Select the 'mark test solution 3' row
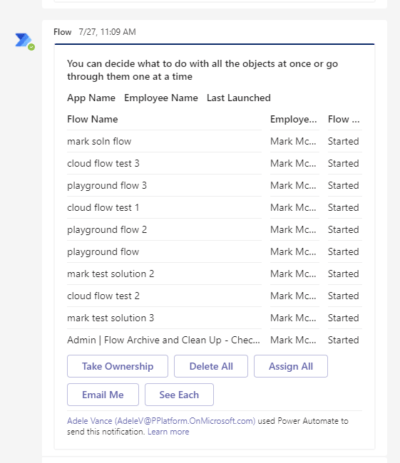This screenshot has width=400, height=463. pyautogui.click(x=214, y=318)
